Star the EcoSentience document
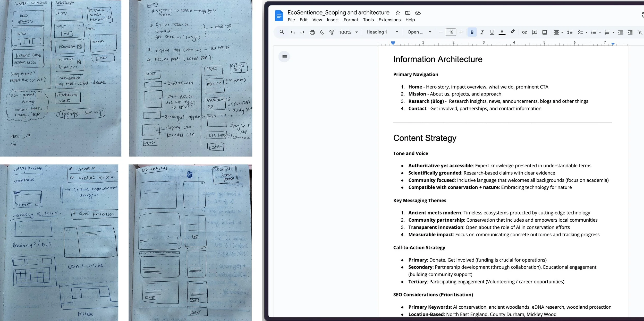This screenshot has height=321, width=644. click(x=398, y=13)
